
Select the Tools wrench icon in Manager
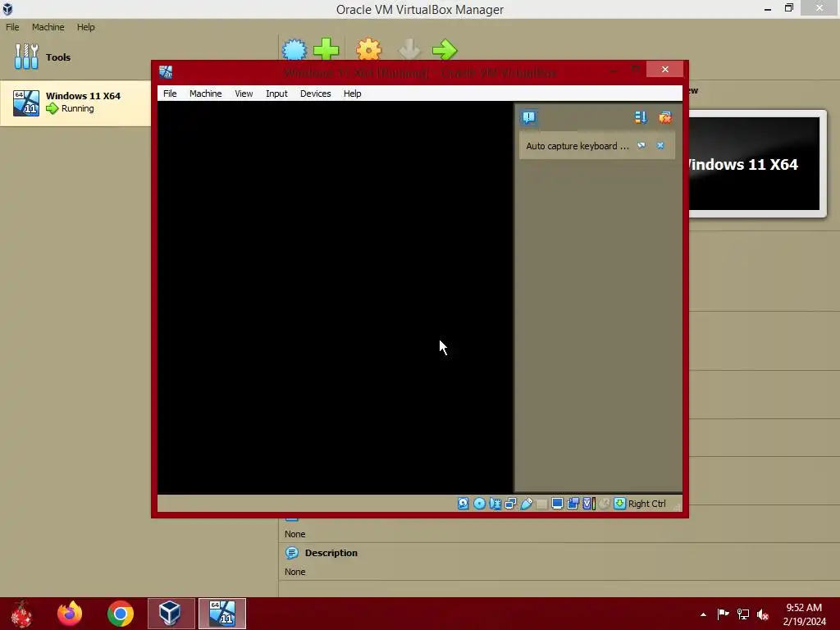click(x=26, y=57)
